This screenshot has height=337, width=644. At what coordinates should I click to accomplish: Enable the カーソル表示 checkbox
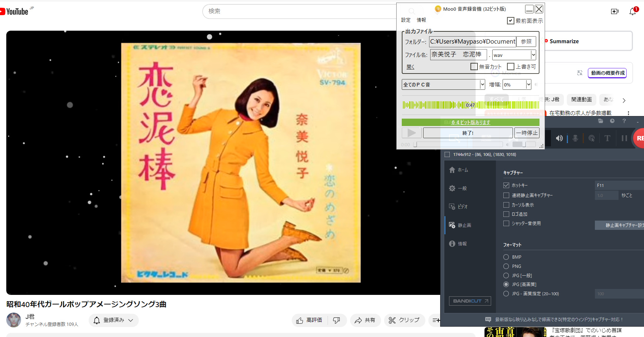506,205
